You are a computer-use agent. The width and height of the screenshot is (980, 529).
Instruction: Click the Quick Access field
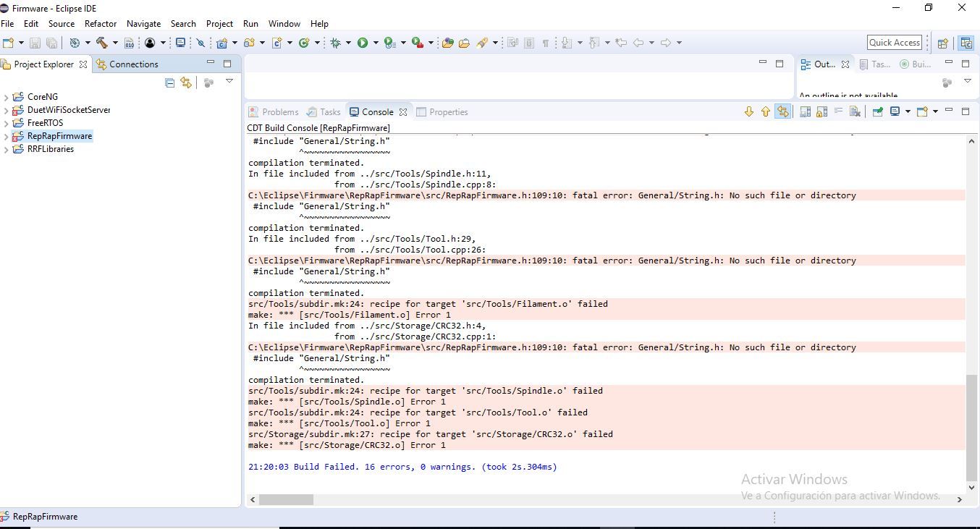[x=895, y=43]
